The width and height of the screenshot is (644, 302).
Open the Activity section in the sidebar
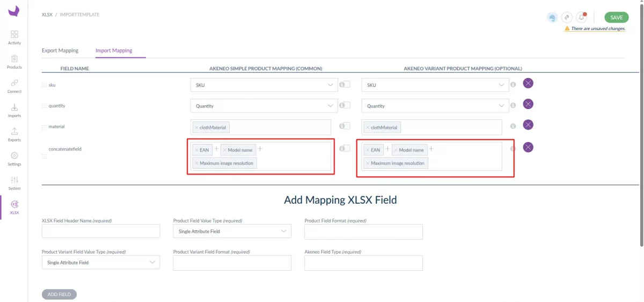[14, 37]
